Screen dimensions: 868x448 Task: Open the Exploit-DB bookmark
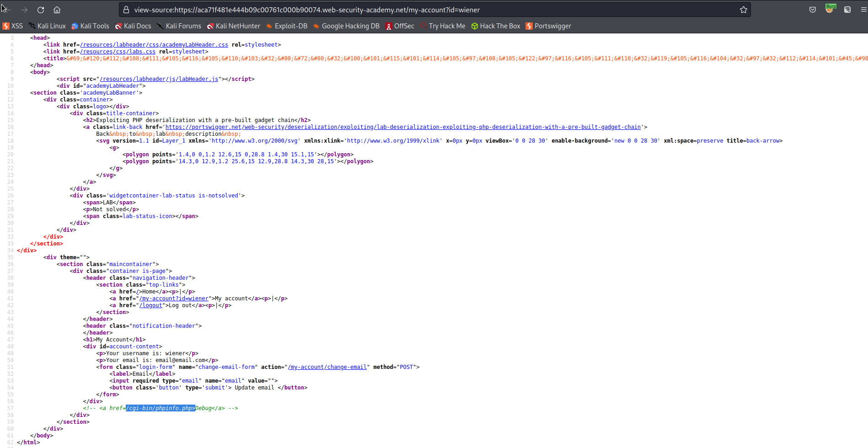(x=287, y=26)
